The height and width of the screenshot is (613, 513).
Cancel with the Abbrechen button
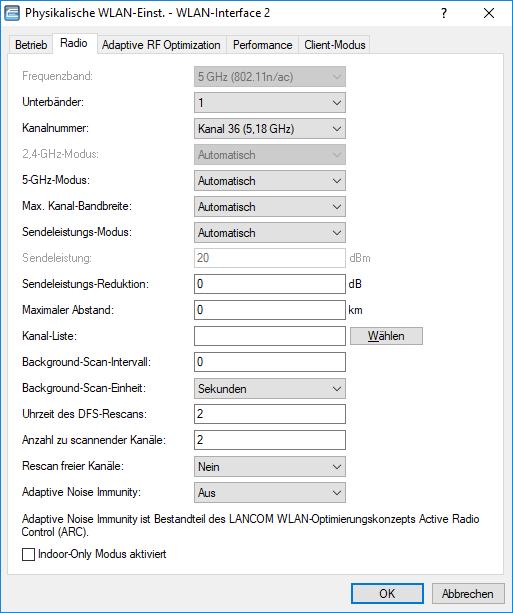467,593
